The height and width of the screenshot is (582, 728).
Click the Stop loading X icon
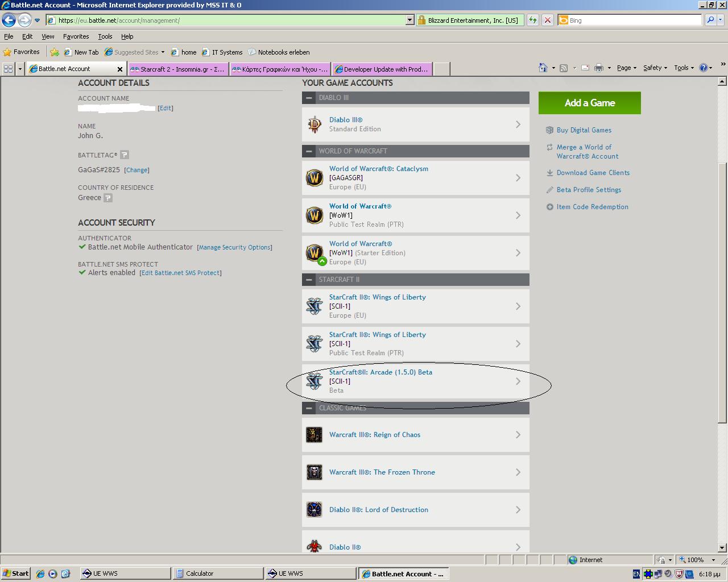[547, 20]
